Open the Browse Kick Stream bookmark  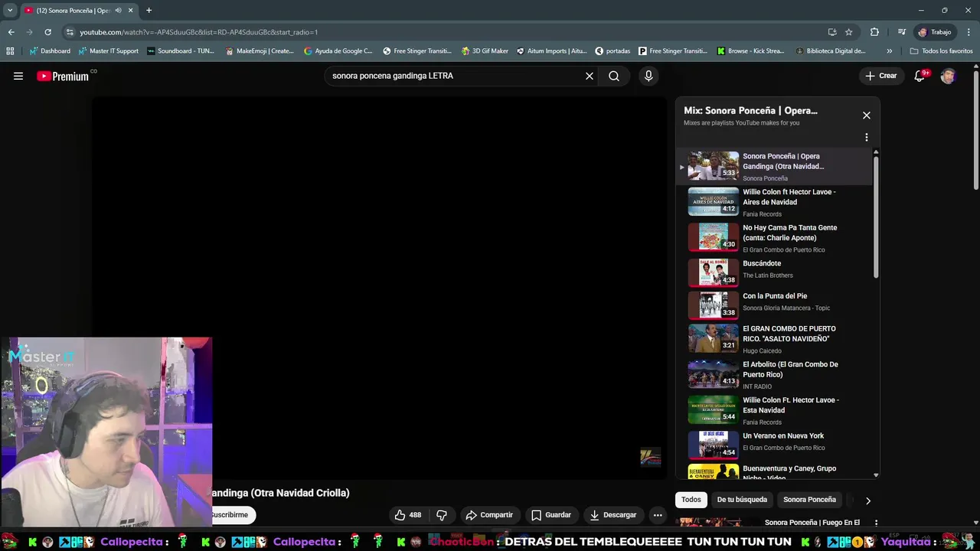(x=751, y=51)
